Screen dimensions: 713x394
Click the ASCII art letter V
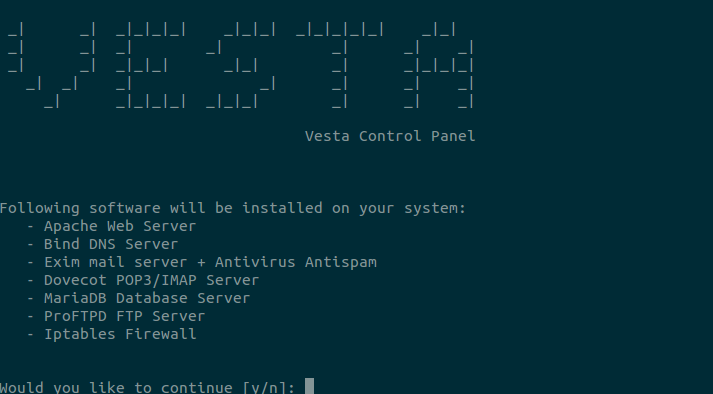52,66
